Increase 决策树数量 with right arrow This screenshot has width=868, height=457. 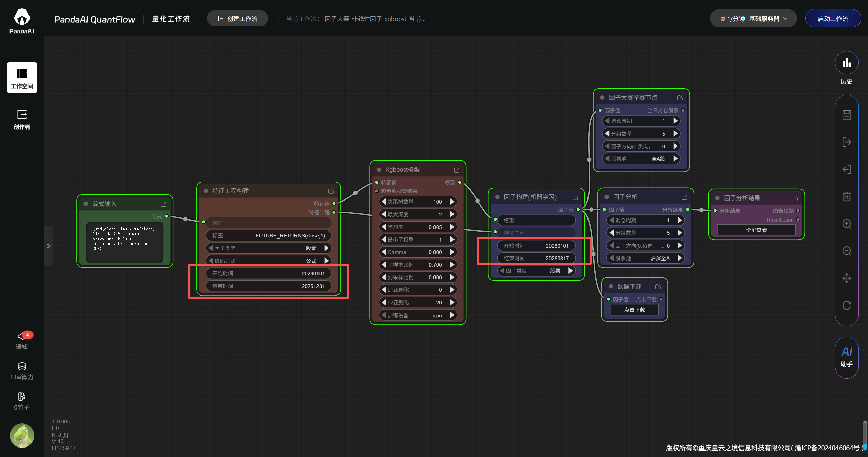[x=452, y=202]
